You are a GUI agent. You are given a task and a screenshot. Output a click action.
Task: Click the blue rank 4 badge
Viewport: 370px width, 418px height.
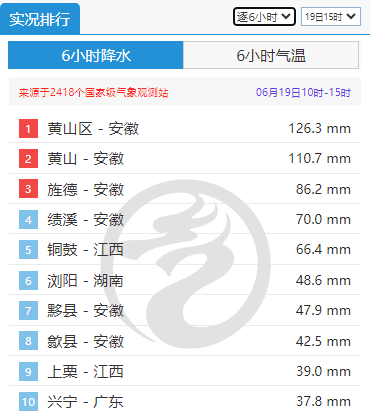(28, 219)
